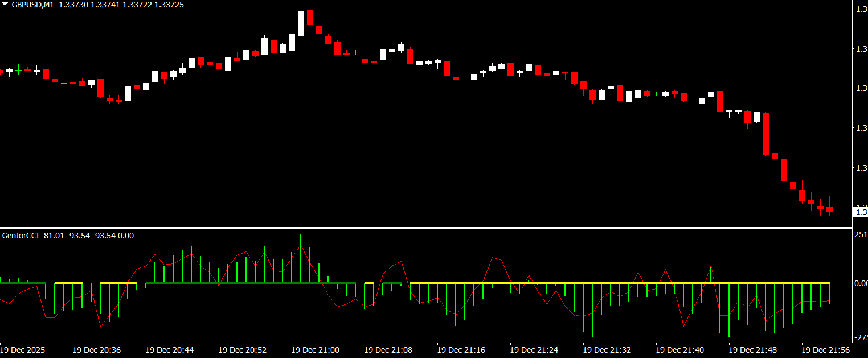Click the triangle arrow beside GBPUSD,M1
Image resolution: width=868 pixels, height=359 pixels.
5,5
